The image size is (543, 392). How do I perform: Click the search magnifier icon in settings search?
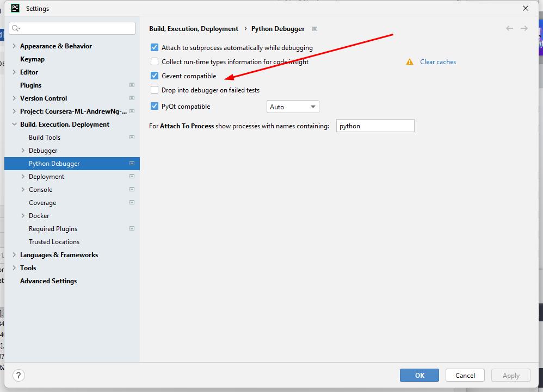coord(16,28)
